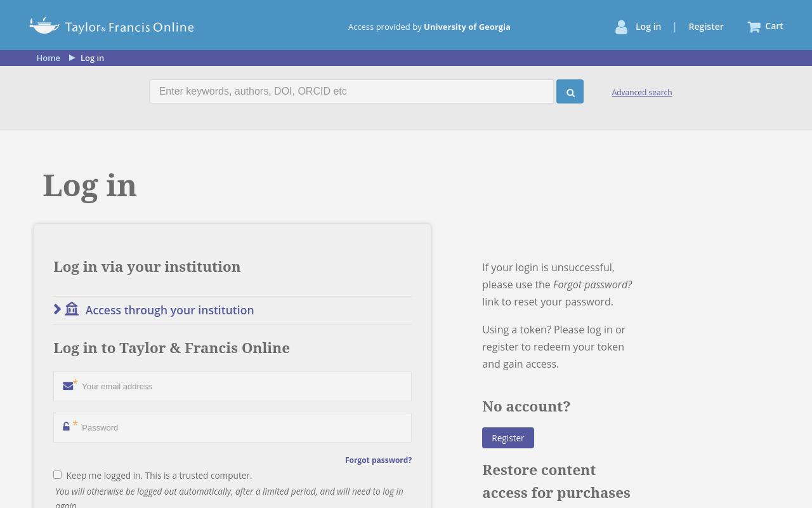Click the Log in page heading

click(89, 185)
